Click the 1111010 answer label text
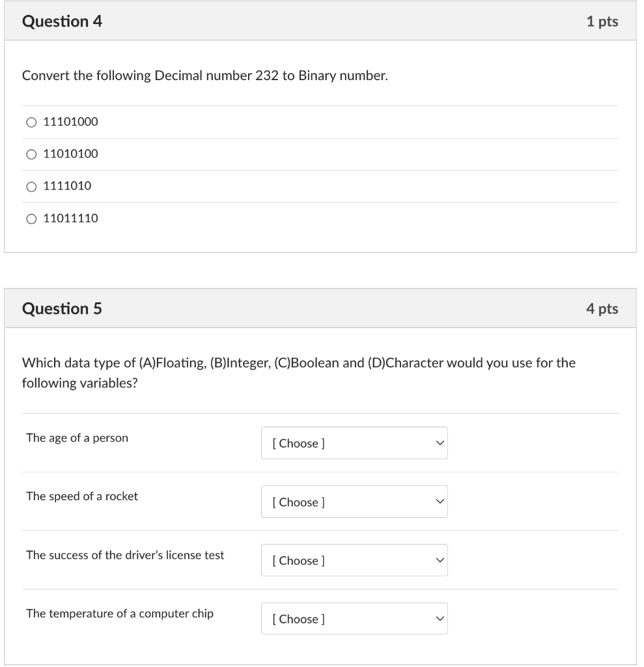This screenshot has width=644, height=667. coord(67,186)
